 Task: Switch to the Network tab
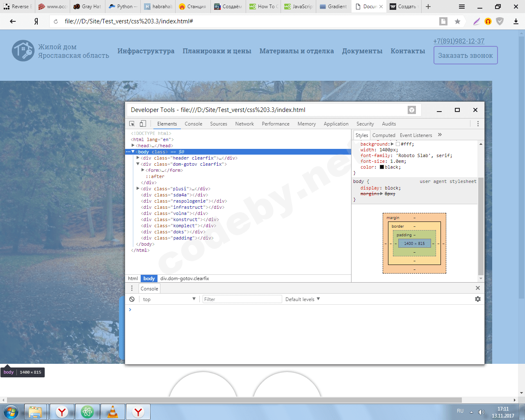[x=244, y=123]
